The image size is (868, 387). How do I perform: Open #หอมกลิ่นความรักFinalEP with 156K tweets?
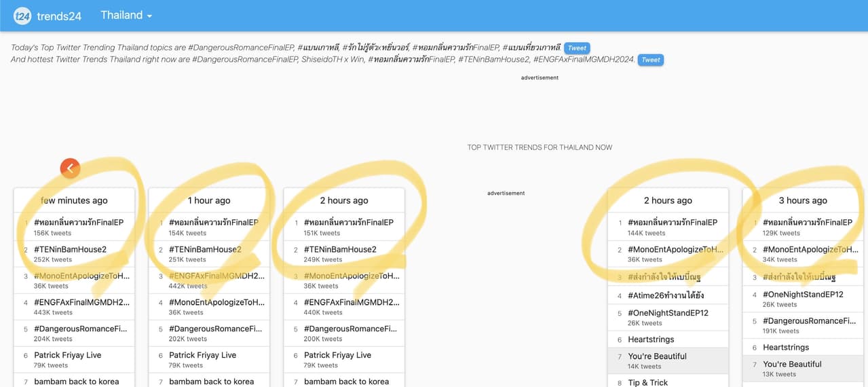tap(79, 222)
